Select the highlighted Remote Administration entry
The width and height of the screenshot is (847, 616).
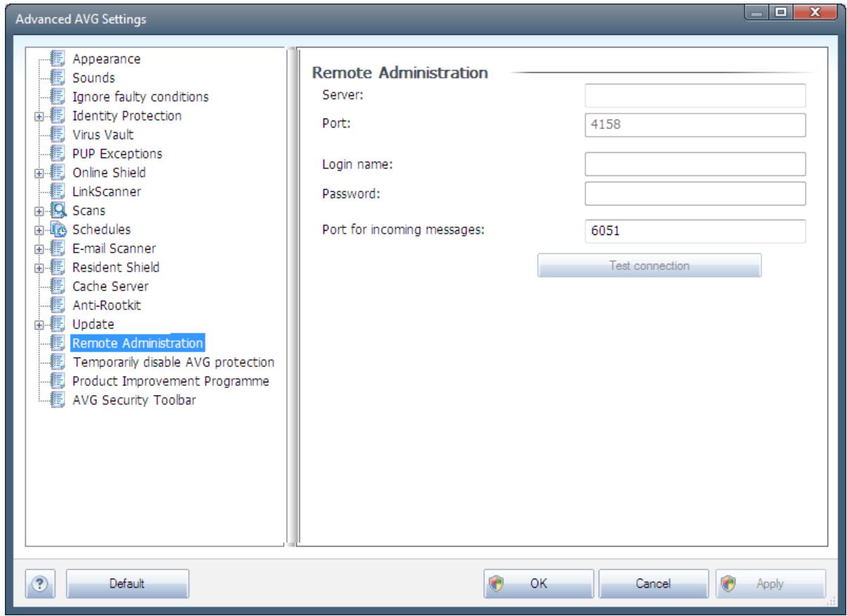point(138,343)
